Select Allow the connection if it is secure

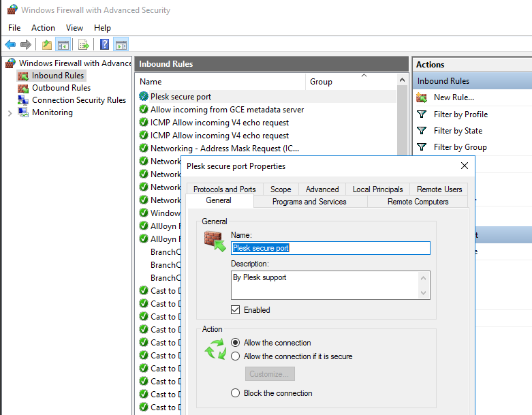pos(235,356)
